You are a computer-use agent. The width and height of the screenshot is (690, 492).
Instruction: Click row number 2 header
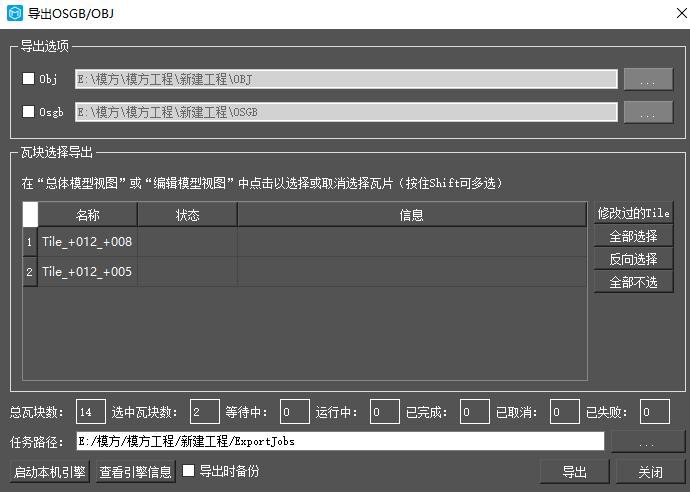point(30,272)
